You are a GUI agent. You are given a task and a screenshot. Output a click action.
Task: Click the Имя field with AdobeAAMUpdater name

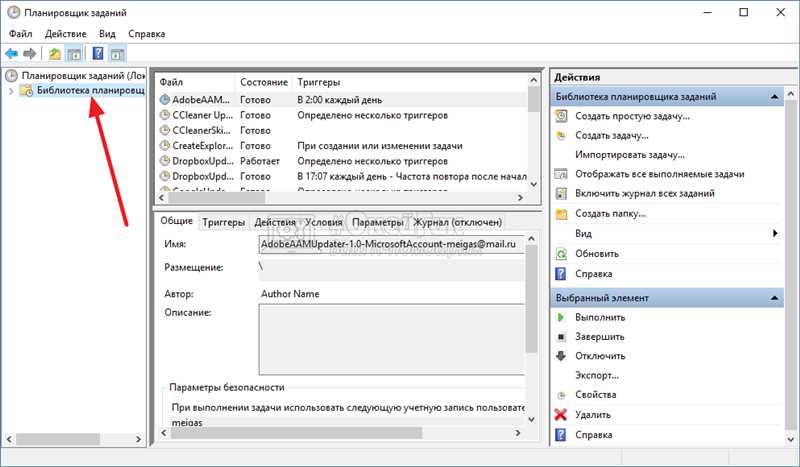391,244
